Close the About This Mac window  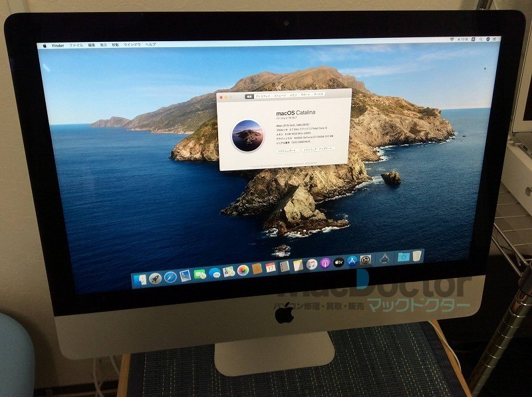point(221,97)
